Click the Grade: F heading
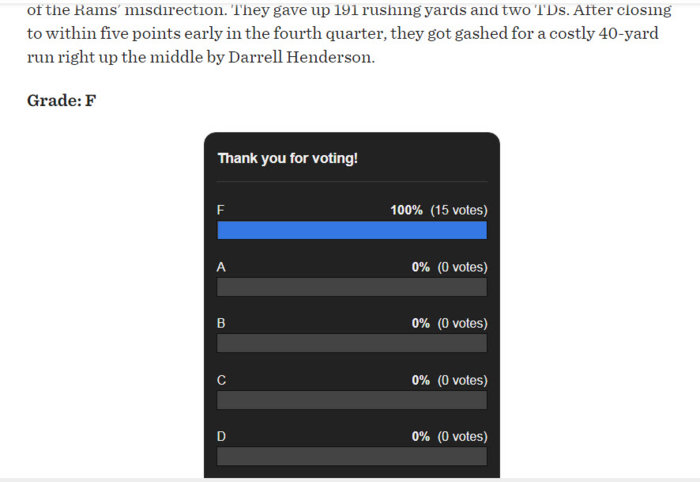Viewport: 700px width, 482px height. [x=62, y=100]
